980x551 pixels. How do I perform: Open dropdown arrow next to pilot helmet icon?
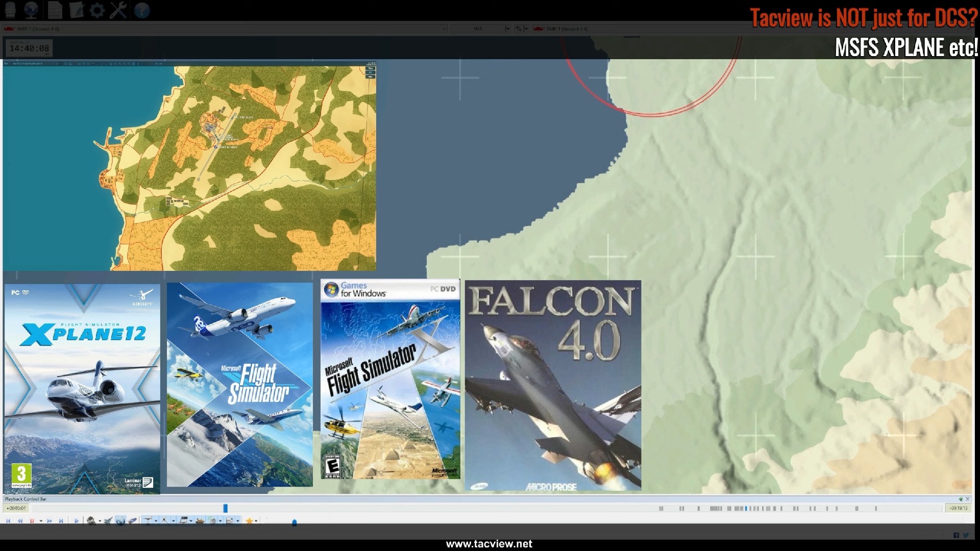(100, 521)
